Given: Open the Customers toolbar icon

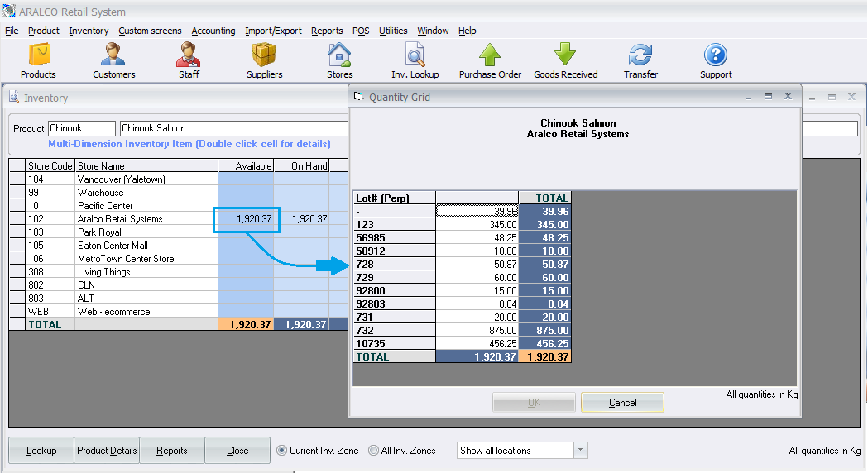Looking at the screenshot, I should tap(113, 61).
